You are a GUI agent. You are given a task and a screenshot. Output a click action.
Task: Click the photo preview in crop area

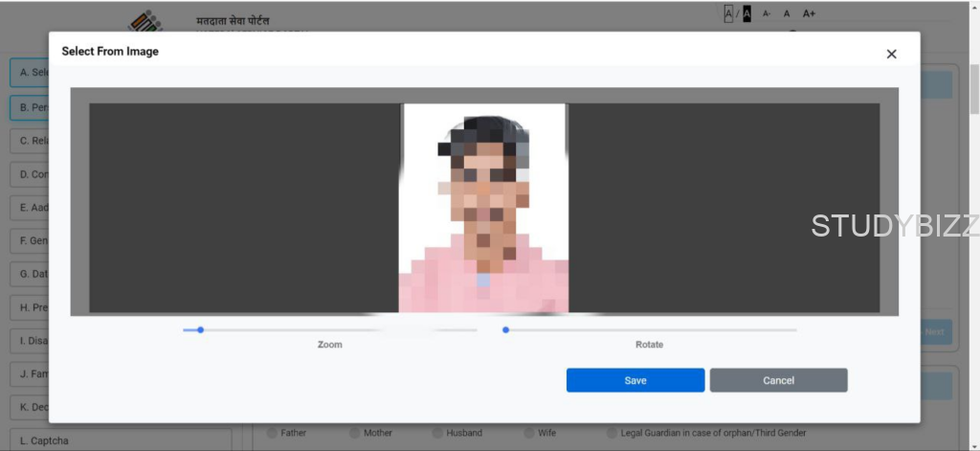(483, 208)
